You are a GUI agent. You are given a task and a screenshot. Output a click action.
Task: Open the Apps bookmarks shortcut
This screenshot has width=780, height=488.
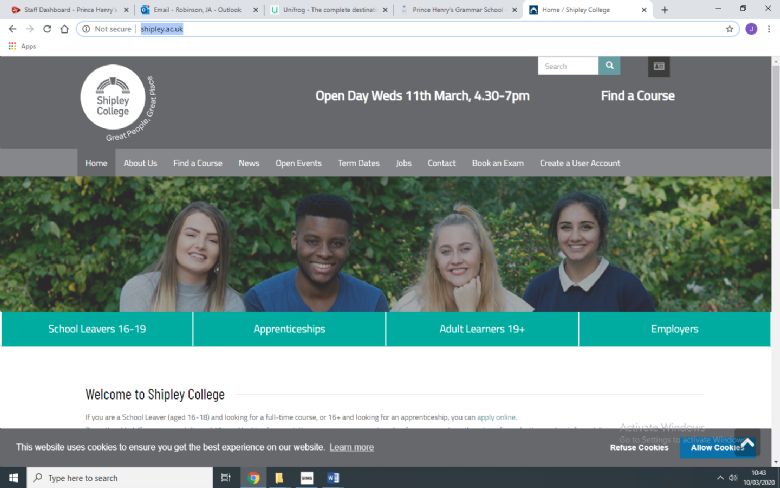[x=22, y=46]
